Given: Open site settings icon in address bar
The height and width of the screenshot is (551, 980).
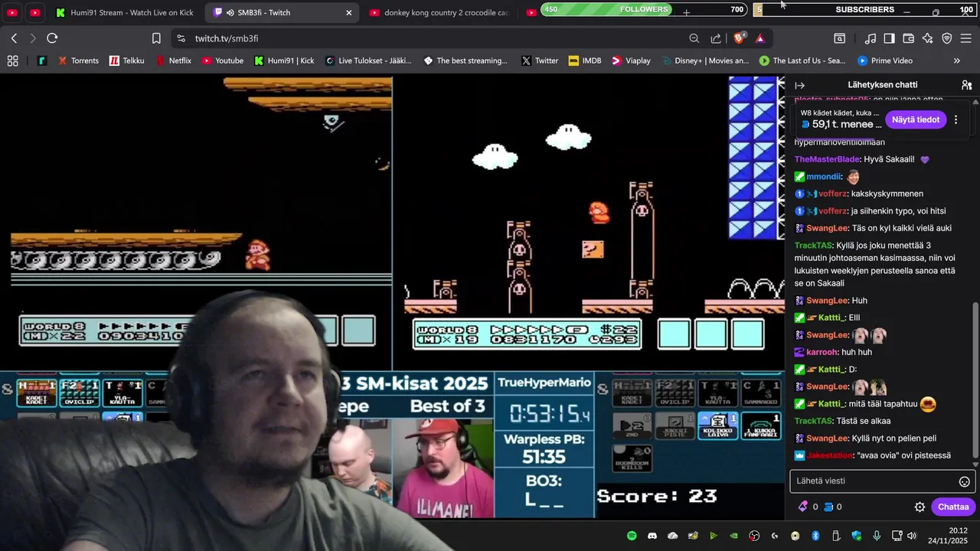Looking at the screenshot, I should 180,38.
